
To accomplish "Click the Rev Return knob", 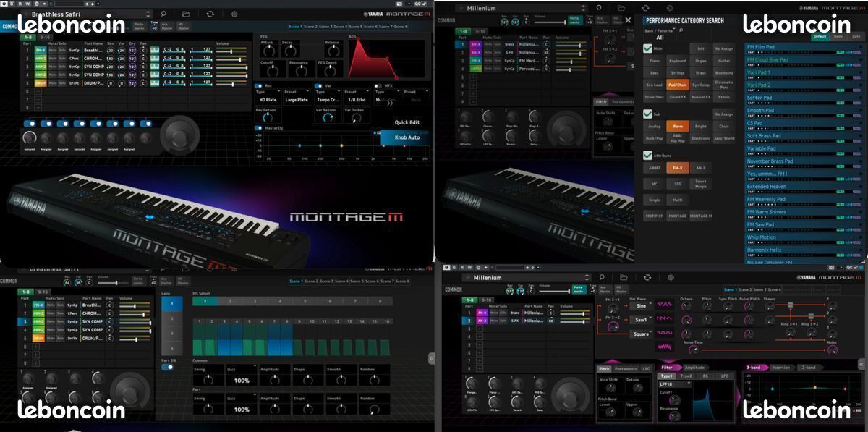I will 266,118.
